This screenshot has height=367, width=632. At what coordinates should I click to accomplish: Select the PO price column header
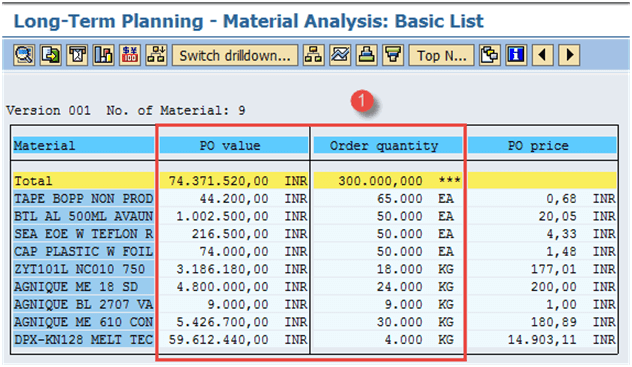point(542,145)
